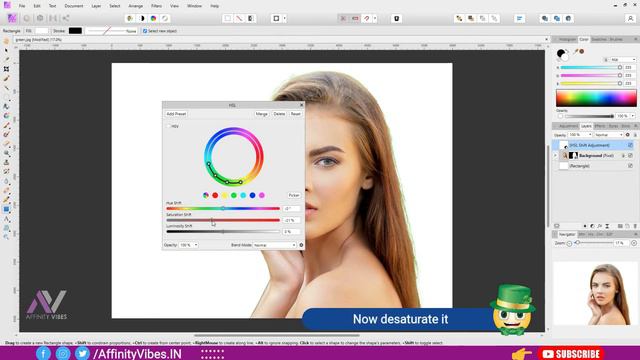Click the black Stroke color swatch
The image size is (640, 360).
(75, 31)
